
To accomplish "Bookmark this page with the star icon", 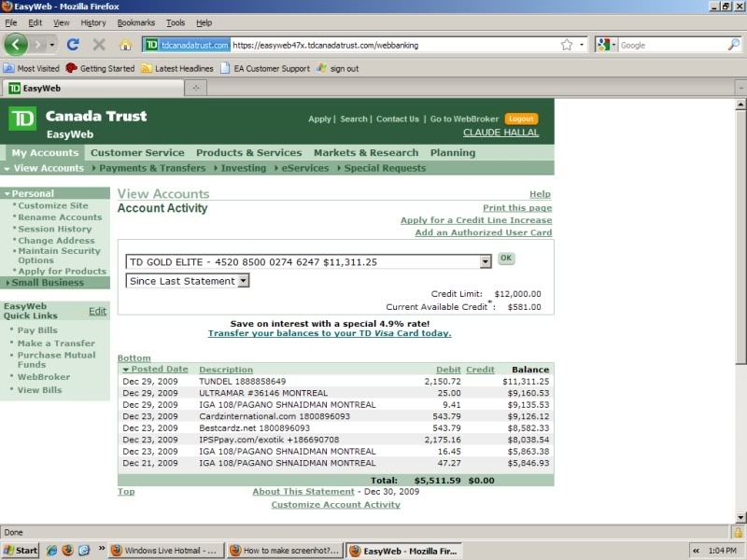I will [x=567, y=45].
